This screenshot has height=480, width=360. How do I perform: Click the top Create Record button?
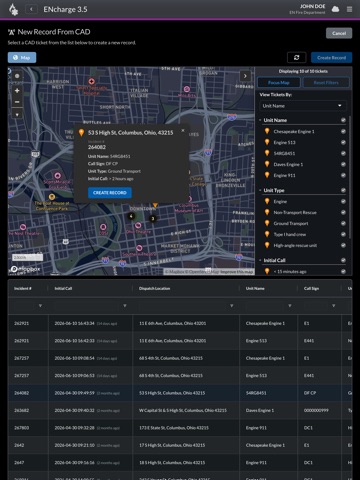tap(331, 57)
